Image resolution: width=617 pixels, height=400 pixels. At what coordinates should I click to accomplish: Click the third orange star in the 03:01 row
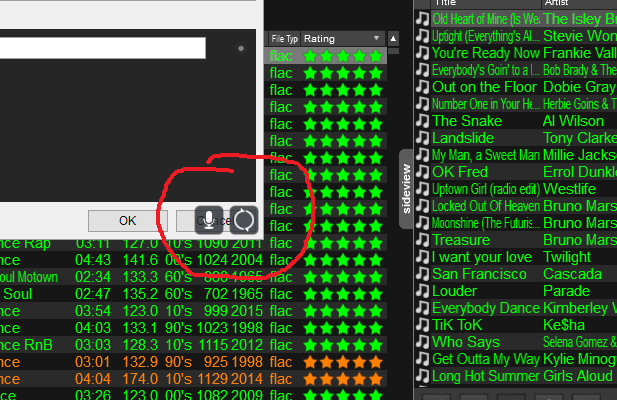tap(343, 362)
